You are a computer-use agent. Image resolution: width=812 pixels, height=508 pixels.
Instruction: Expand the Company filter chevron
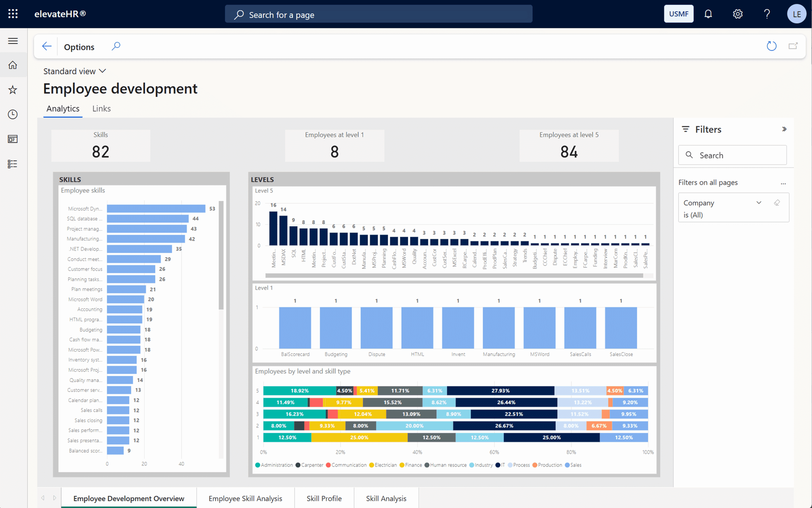(x=759, y=202)
